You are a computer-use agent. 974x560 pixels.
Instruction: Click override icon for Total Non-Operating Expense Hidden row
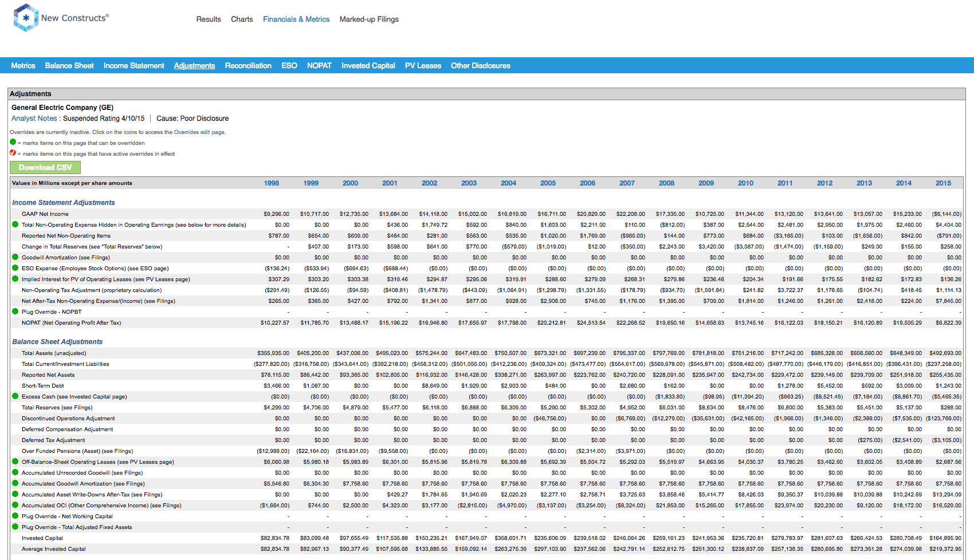(15, 224)
